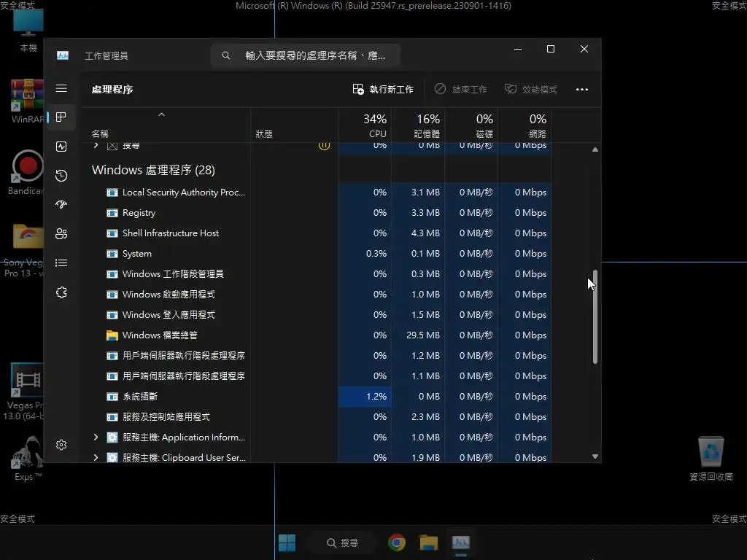Open the Services sidebar icon
The image size is (747, 560).
[61, 292]
